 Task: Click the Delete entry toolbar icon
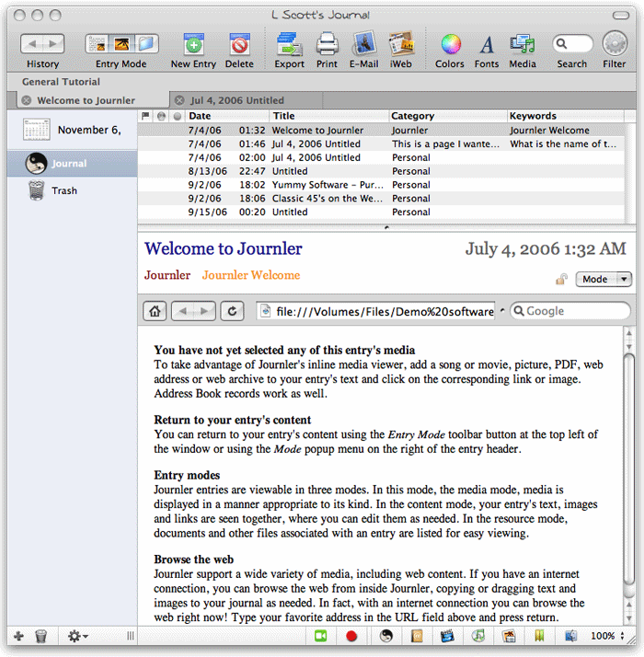[x=240, y=44]
